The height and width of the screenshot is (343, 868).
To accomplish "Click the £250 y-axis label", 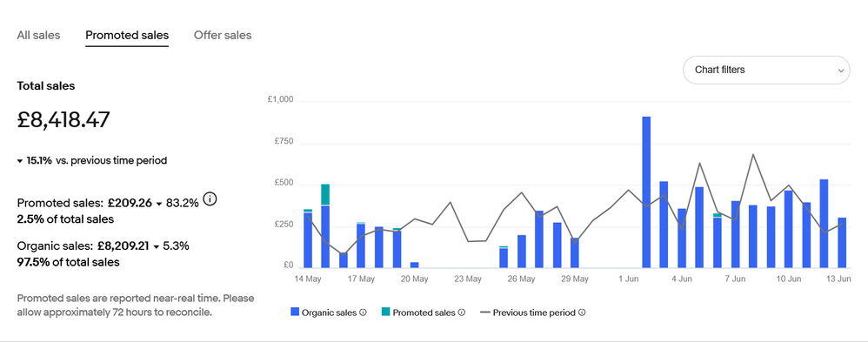I will (x=284, y=225).
